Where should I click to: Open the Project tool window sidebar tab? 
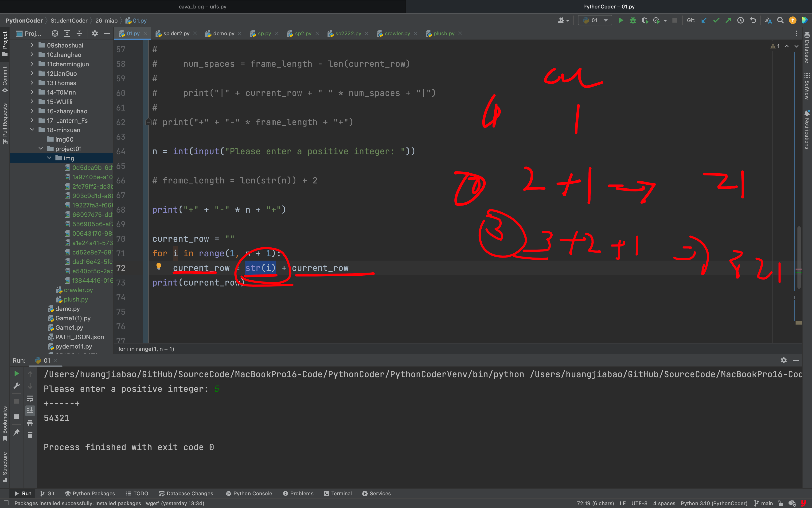point(5,44)
